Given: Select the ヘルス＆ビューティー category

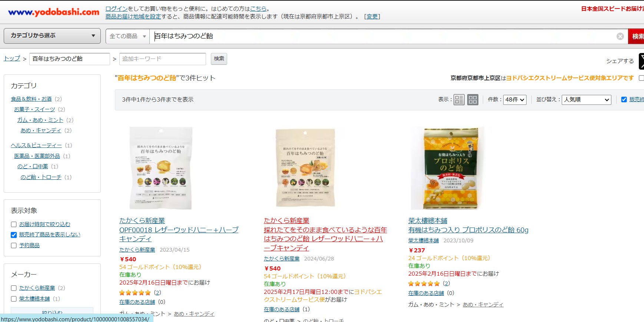Looking at the screenshot, I should coord(36,145).
